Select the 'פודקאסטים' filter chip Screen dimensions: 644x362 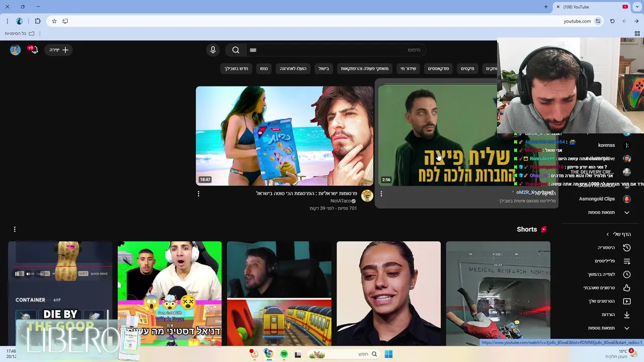tap(439, 68)
